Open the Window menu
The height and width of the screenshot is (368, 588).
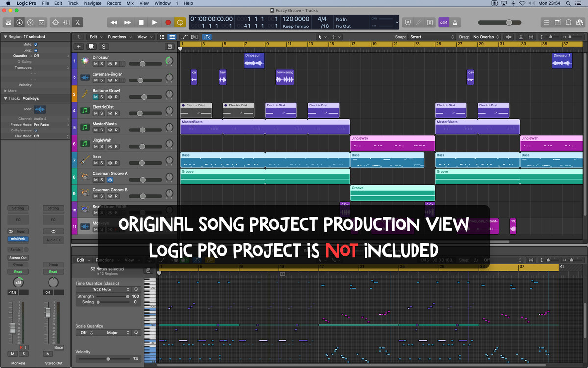point(163,3)
